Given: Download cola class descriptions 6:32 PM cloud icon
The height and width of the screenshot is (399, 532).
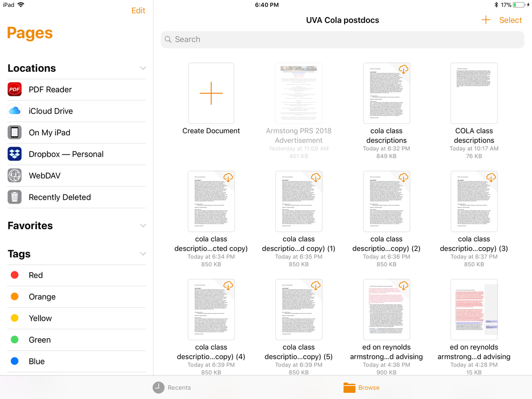Looking at the screenshot, I should click(404, 69).
